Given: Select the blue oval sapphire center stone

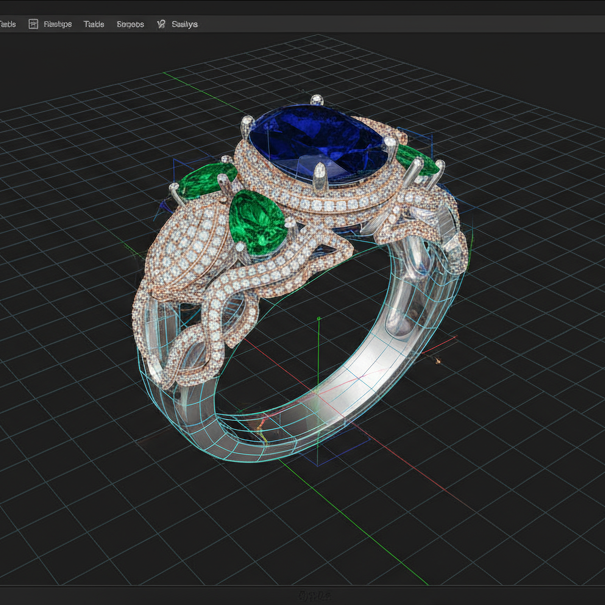Looking at the screenshot, I should pos(318,144).
